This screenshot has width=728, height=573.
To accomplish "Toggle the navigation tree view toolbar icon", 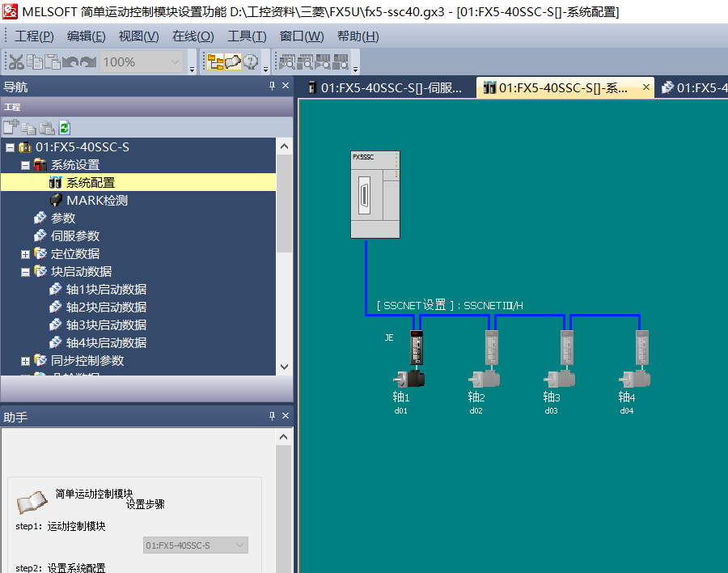I will (215, 62).
